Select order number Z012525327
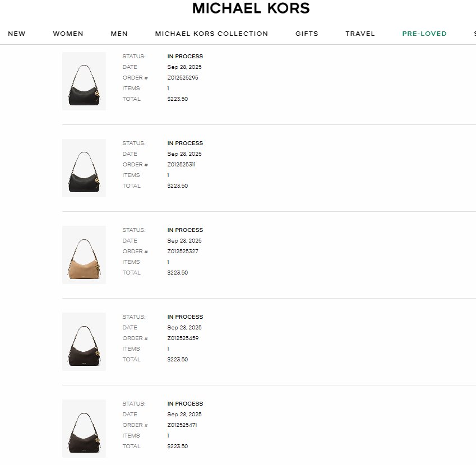The image size is (476, 465). (x=183, y=251)
